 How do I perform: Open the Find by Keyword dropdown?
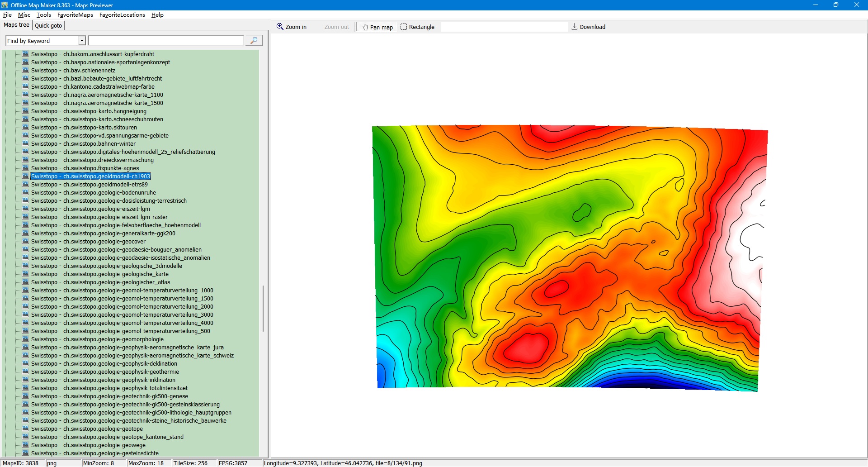click(x=82, y=41)
